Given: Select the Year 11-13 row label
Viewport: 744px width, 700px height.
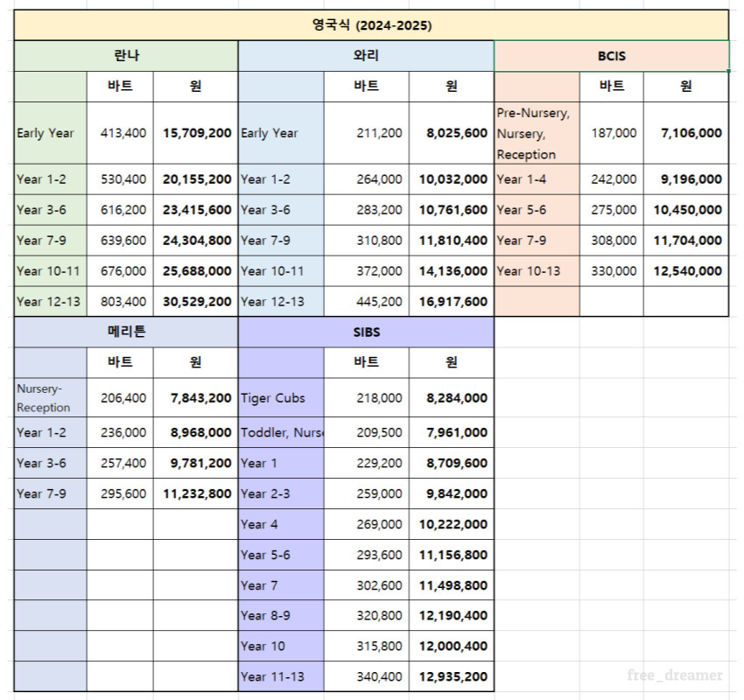Looking at the screenshot, I should tap(281, 676).
